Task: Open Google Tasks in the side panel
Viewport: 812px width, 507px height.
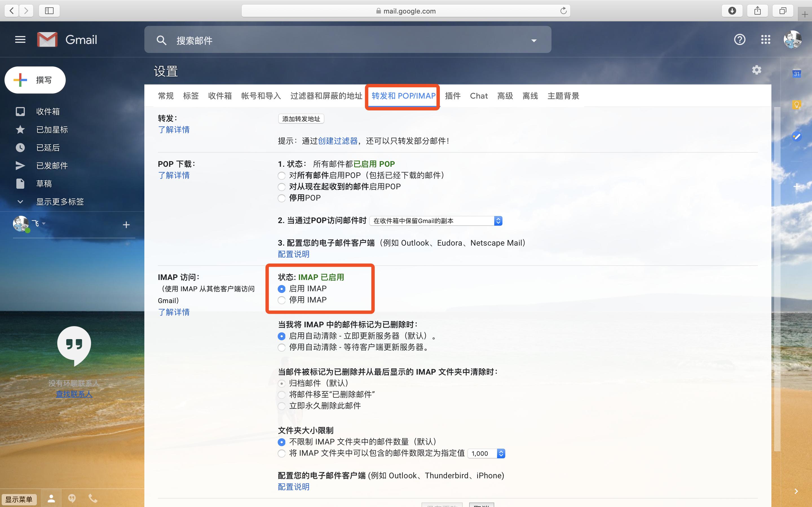Action: 797,136
